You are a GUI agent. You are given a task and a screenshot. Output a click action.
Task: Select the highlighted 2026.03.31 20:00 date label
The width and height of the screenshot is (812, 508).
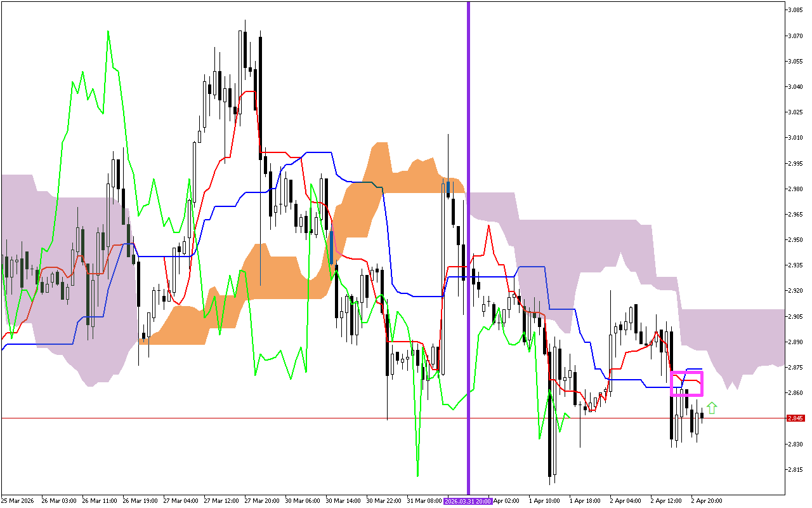point(467,501)
